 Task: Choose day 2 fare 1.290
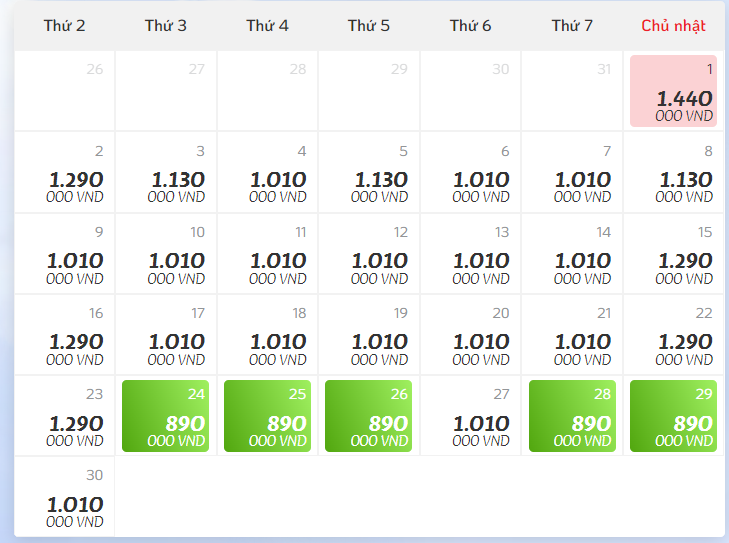point(65,172)
